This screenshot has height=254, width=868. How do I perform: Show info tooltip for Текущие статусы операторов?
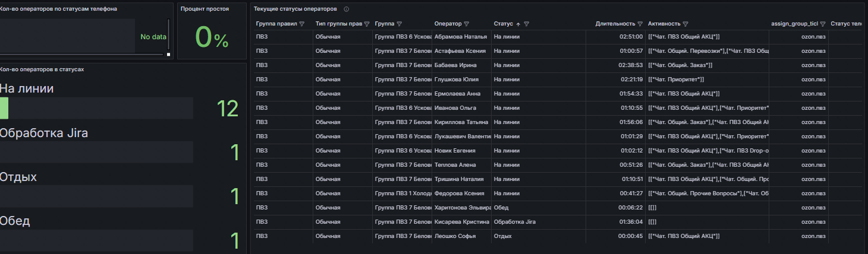pos(346,9)
